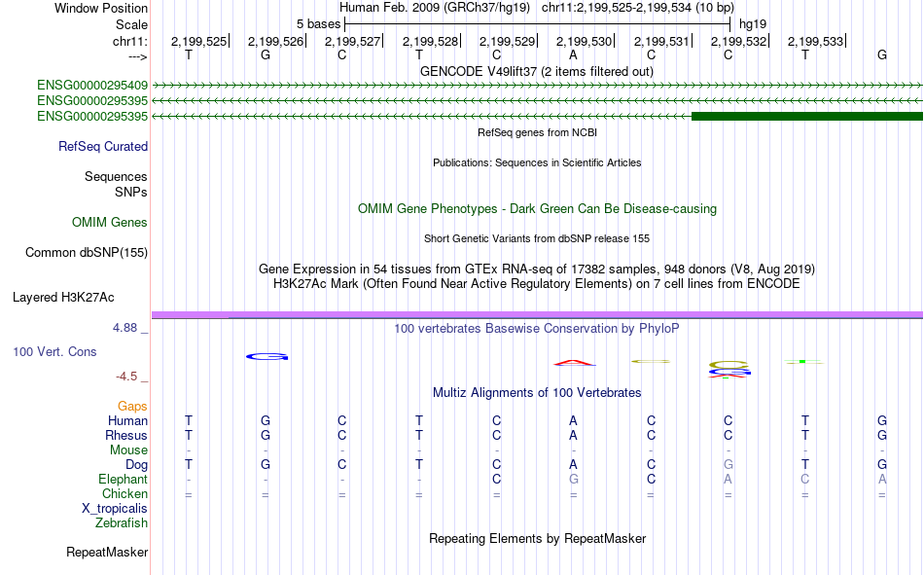Viewport: 924px width, 575px height.
Task: Click the Human species row label
Action: point(127,421)
